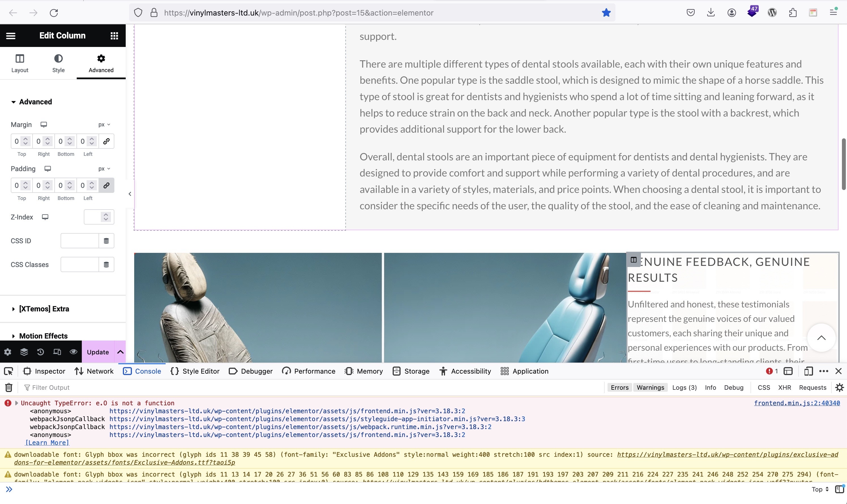Expand the [XTemos] Extra section

point(44,309)
